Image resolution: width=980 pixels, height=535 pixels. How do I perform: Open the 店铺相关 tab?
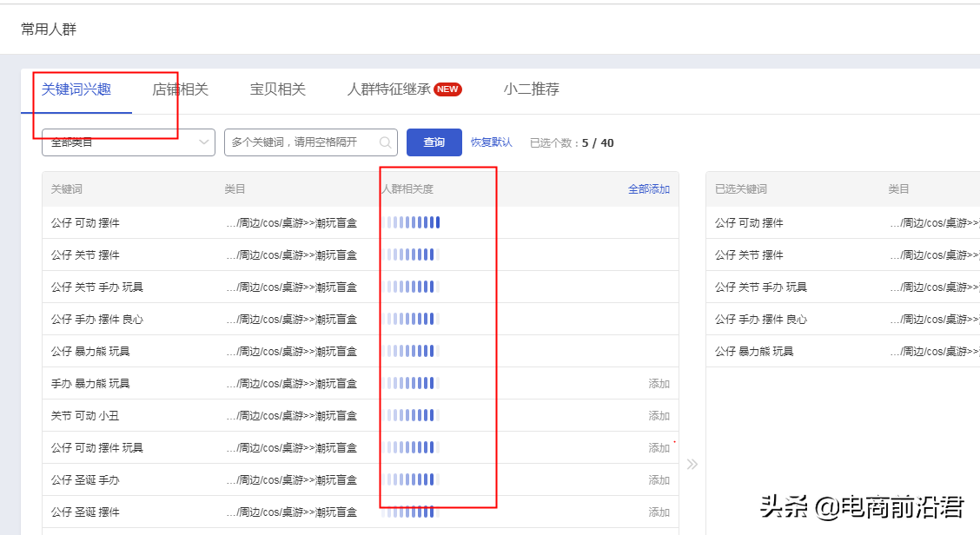(180, 89)
